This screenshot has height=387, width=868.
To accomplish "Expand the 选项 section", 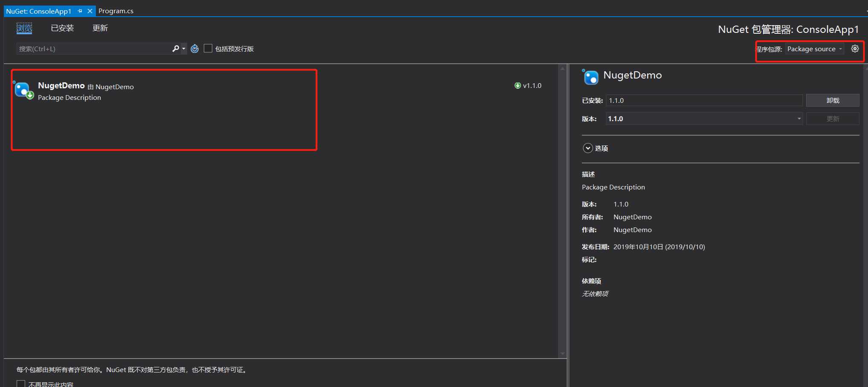I will pos(588,148).
